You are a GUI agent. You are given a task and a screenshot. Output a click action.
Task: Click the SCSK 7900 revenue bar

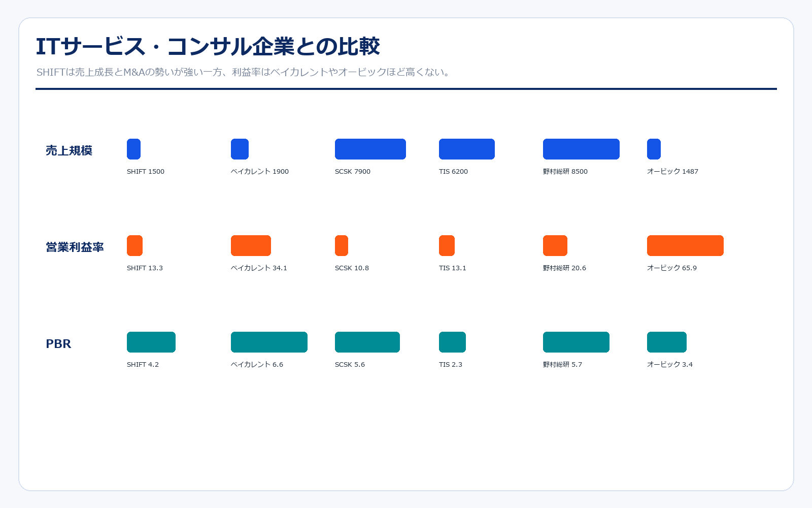pyautogui.click(x=370, y=149)
